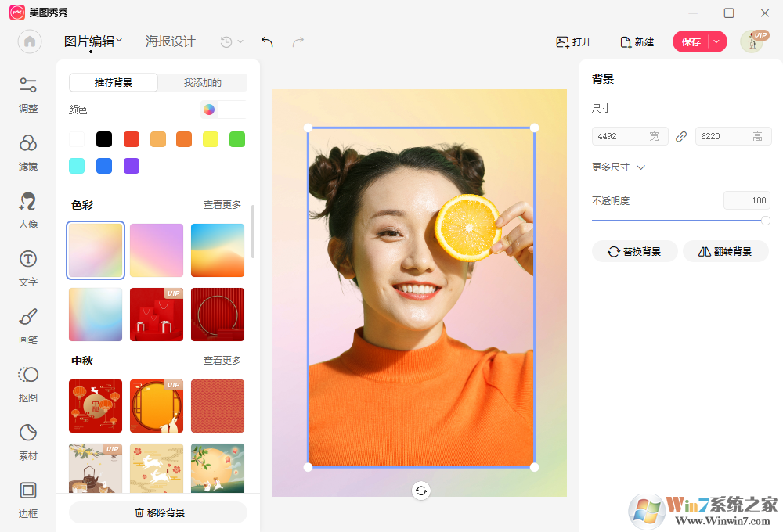Open the save options dropdown arrow
The image size is (783, 532).
point(716,42)
